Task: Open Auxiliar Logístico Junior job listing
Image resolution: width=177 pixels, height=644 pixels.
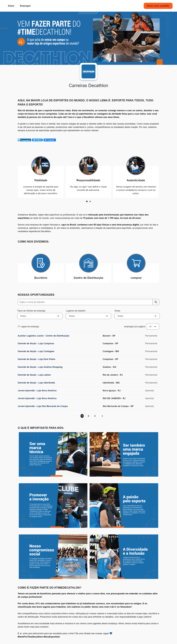Action: tap(43, 336)
